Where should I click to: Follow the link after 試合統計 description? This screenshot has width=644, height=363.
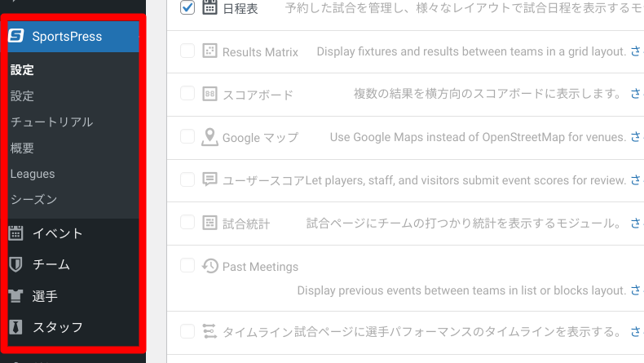click(637, 224)
